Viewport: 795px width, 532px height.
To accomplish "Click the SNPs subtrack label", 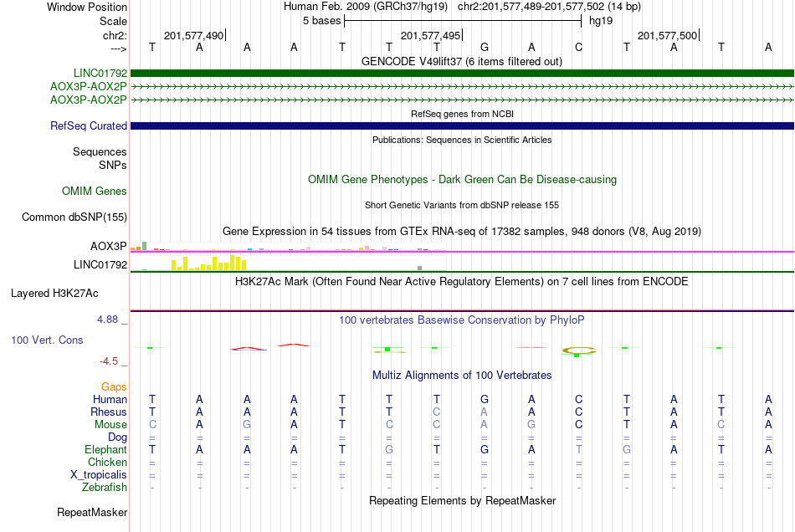I will 113,165.
